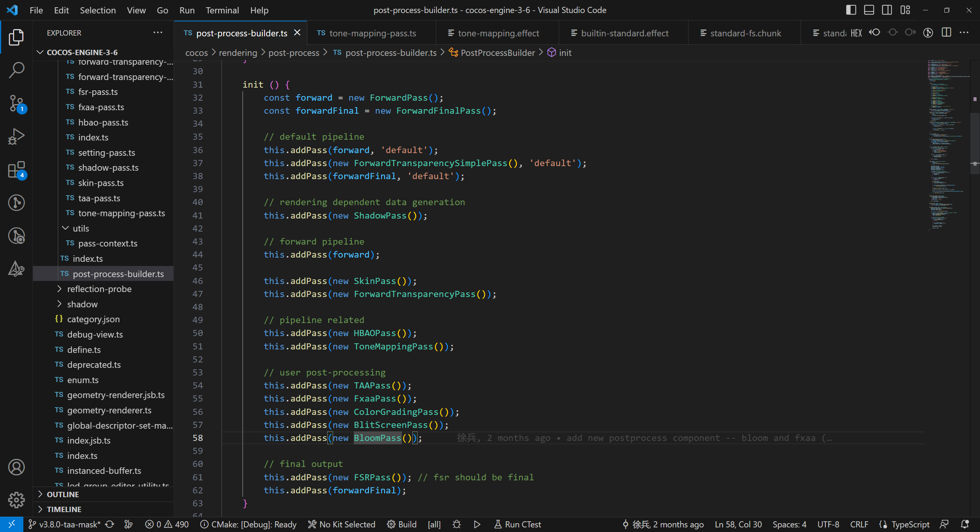Image resolution: width=980 pixels, height=532 pixels.
Task: Change end of line CRLF
Action: [x=859, y=524]
